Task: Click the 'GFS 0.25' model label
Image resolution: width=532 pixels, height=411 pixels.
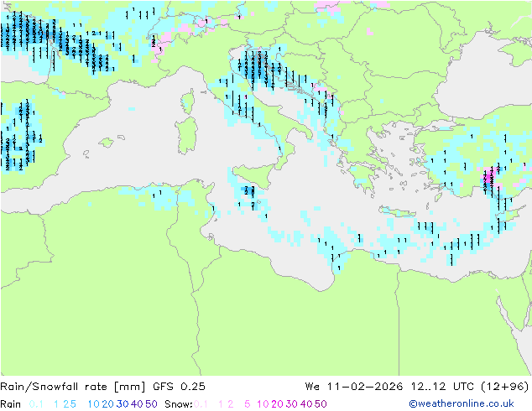Action: (x=179, y=387)
